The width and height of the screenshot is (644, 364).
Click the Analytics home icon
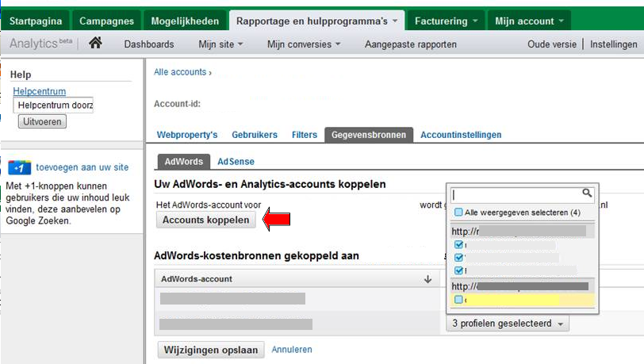tap(95, 44)
